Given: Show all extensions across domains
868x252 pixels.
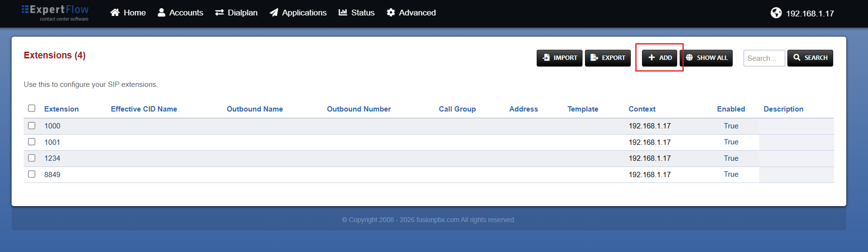Looking at the screenshot, I should click(706, 58).
